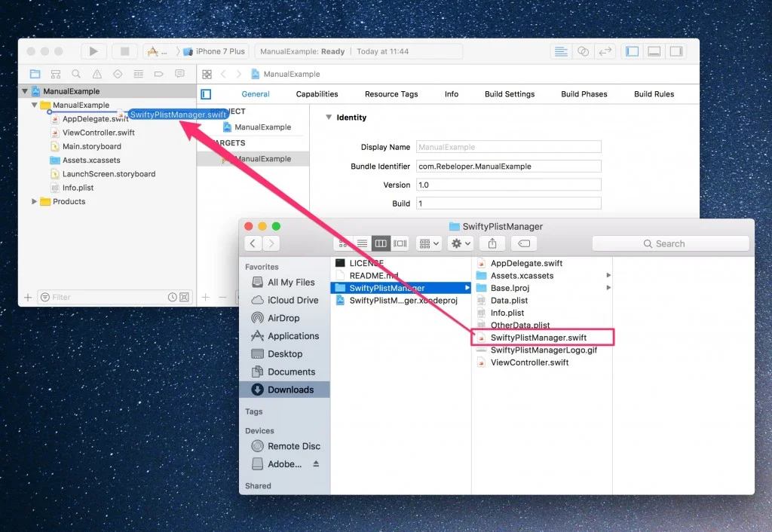
Task: Switch to the Info tab in Xcode
Action: (452, 94)
